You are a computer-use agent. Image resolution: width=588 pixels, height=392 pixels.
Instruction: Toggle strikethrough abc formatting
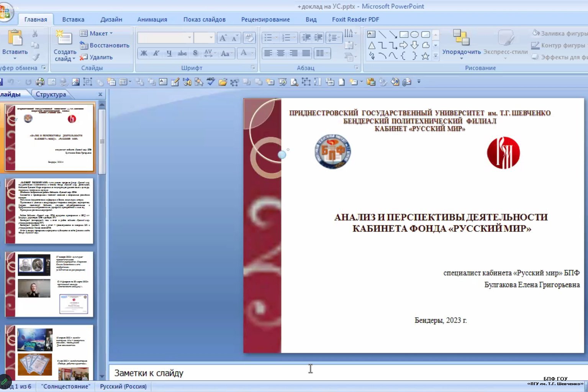[182, 53]
